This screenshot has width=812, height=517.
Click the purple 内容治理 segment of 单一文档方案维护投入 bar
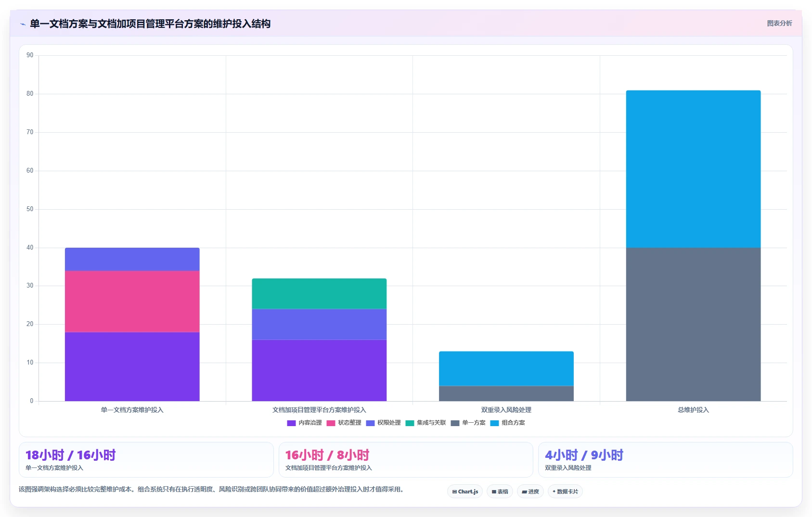(x=132, y=366)
